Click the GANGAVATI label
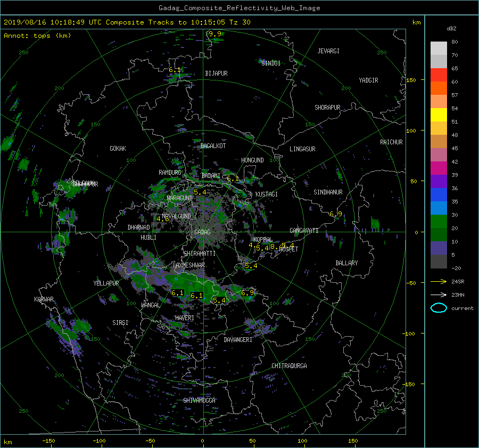Screen dimensions: 479x448 304,231
